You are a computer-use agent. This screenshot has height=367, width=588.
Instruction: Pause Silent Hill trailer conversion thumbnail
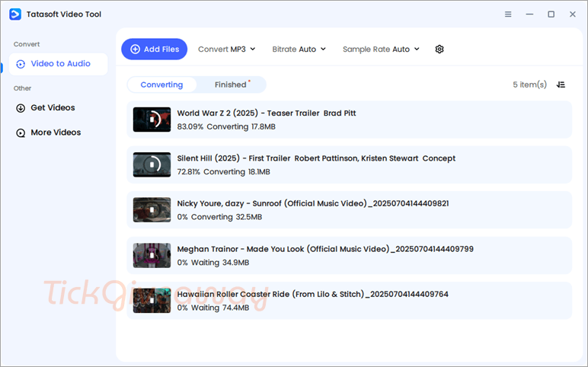tap(152, 164)
